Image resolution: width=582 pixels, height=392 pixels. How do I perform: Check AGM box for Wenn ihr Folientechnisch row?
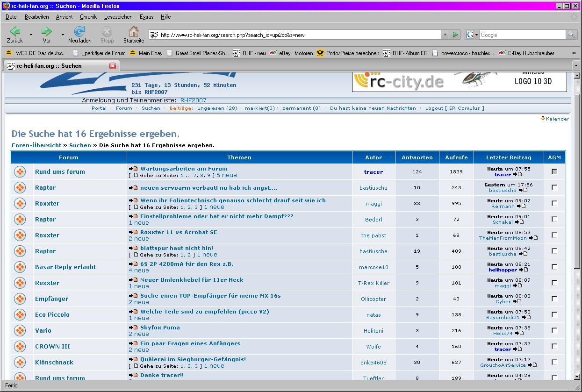(x=554, y=203)
